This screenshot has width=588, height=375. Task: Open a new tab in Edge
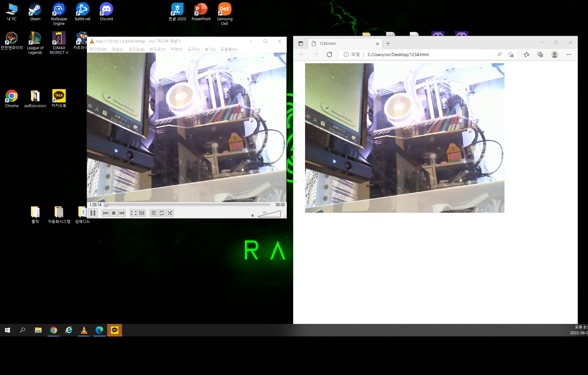(388, 44)
